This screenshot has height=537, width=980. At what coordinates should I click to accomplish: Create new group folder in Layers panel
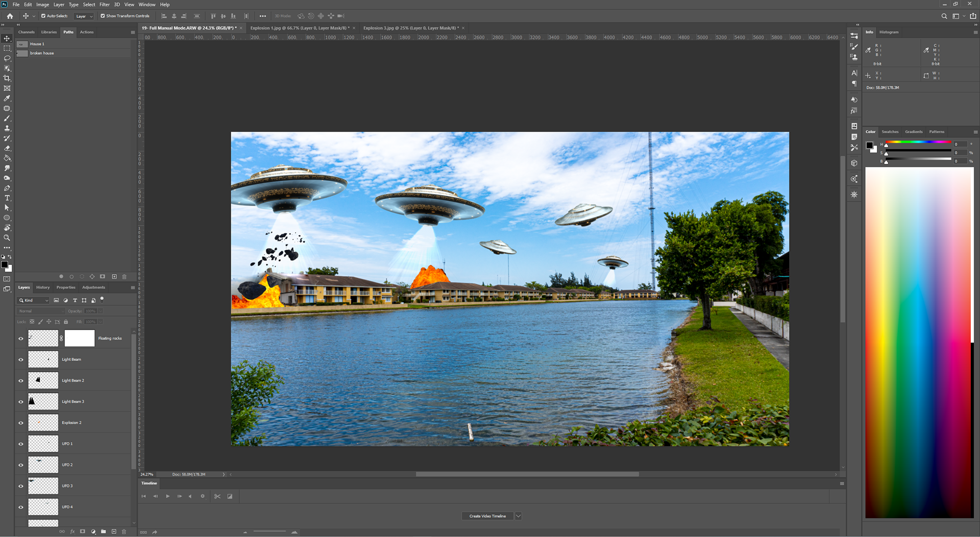pyautogui.click(x=104, y=531)
